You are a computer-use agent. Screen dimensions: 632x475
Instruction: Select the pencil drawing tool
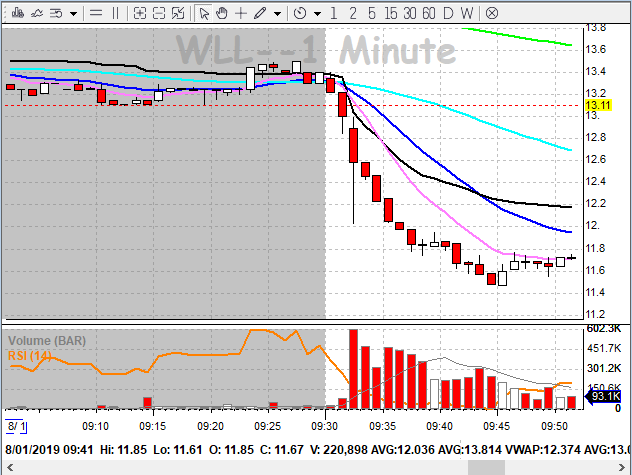[x=259, y=14]
